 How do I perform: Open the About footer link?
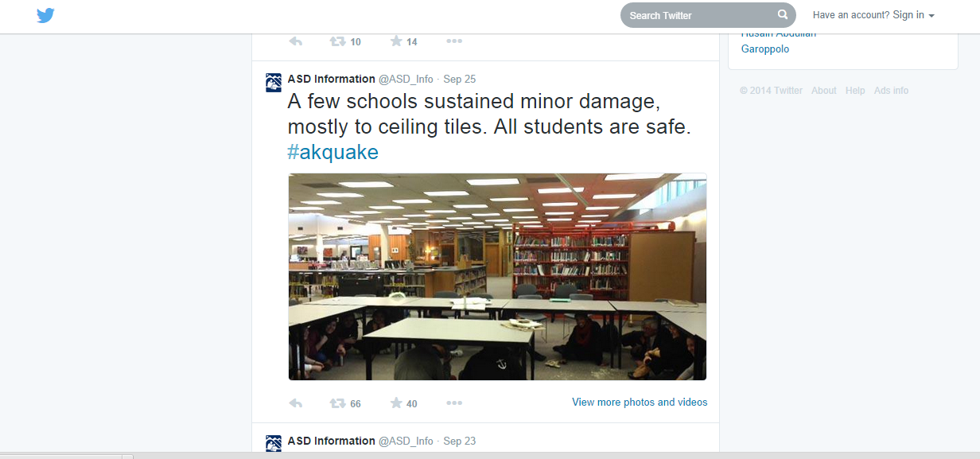(824, 91)
